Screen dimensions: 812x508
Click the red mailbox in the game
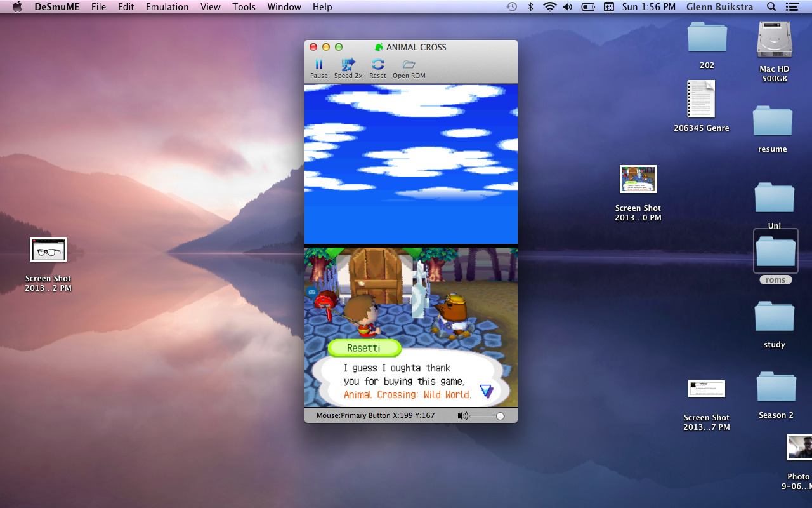tap(326, 305)
